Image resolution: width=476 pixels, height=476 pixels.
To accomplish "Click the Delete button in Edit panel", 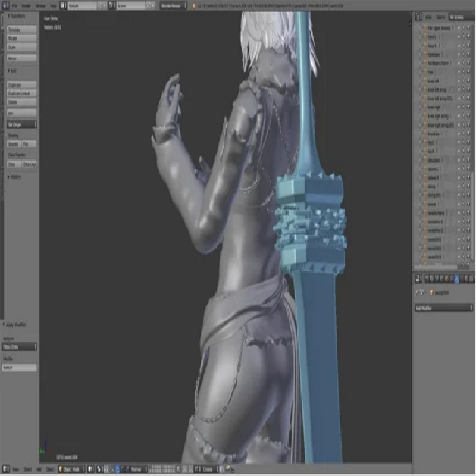I will [x=22, y=102].
